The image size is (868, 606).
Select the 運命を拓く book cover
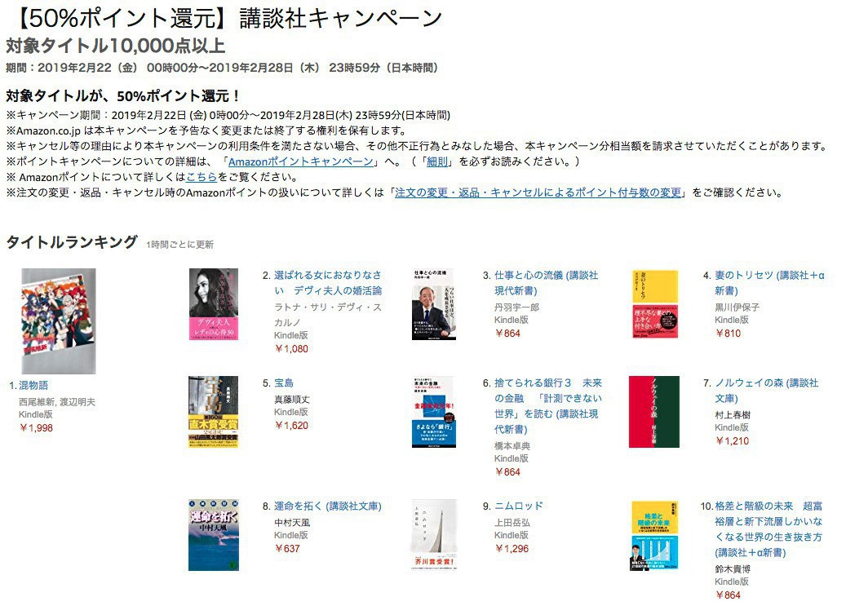(214, 535)
